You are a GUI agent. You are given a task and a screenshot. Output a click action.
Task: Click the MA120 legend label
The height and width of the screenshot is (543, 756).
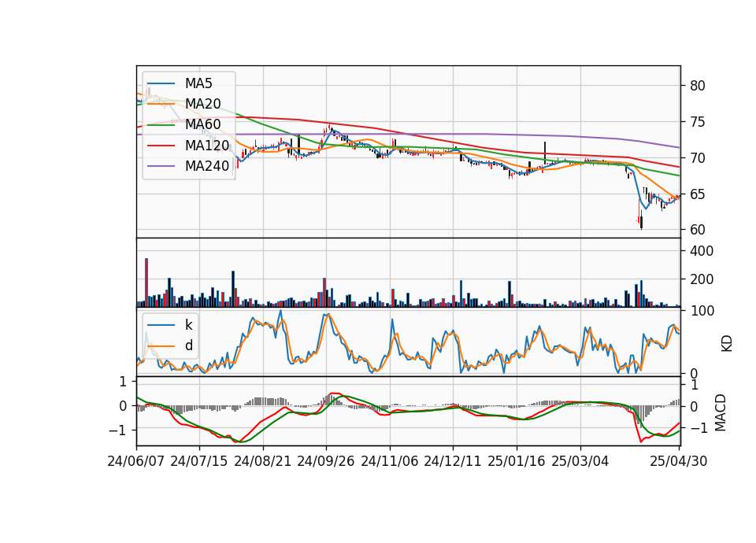click(x=207, y=146)
